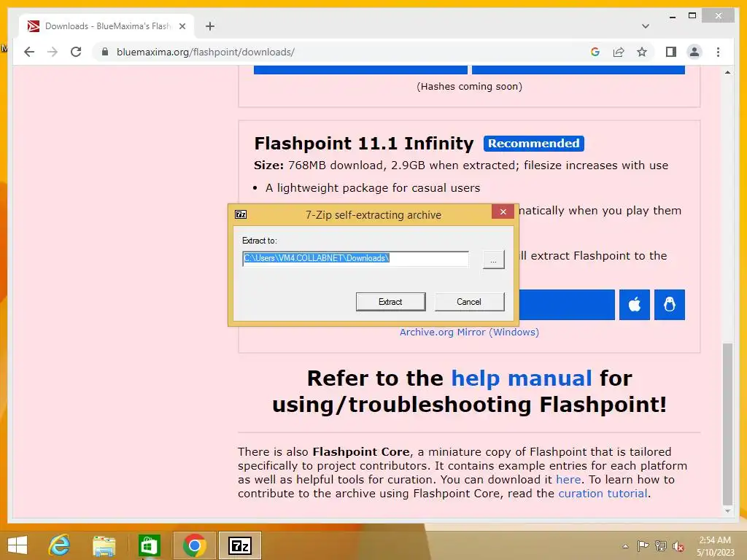Click the Extract to path field
This screenshot has width=747, height=560.
355,259
